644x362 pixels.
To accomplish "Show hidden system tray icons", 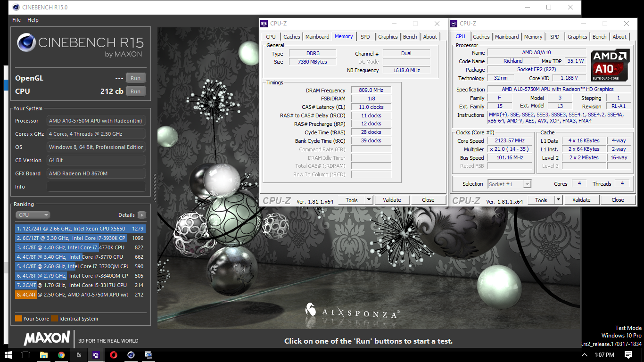I will coord(585,355).
